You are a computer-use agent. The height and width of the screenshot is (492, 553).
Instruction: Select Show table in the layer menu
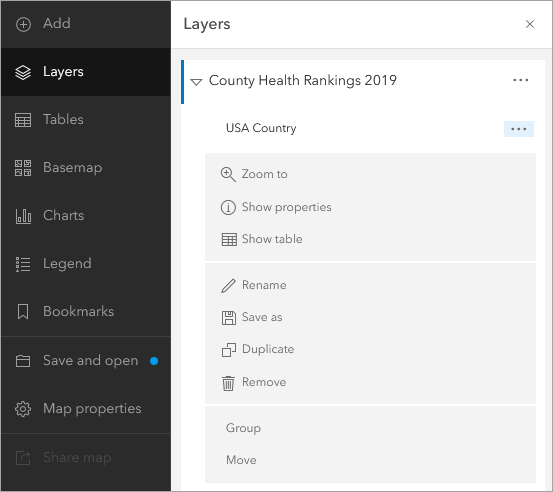262,239
